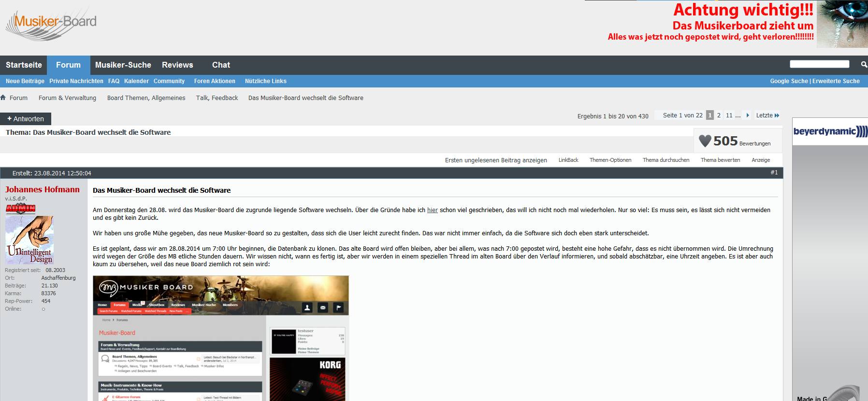
Task: Click the 505 Bewertungen count
Action: [x=742, y=141]
